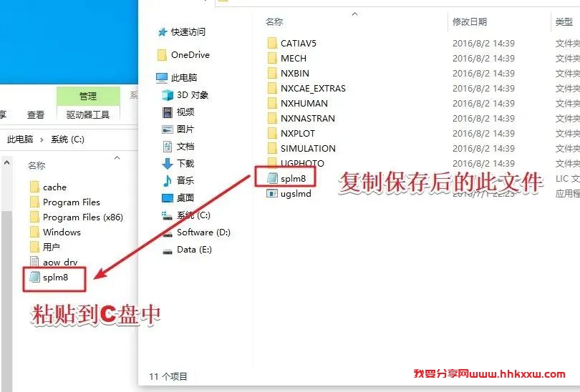The image size is (580, 392).
Task: Open 系统 (C:) in the navigation pane
Action: [193, 215]
